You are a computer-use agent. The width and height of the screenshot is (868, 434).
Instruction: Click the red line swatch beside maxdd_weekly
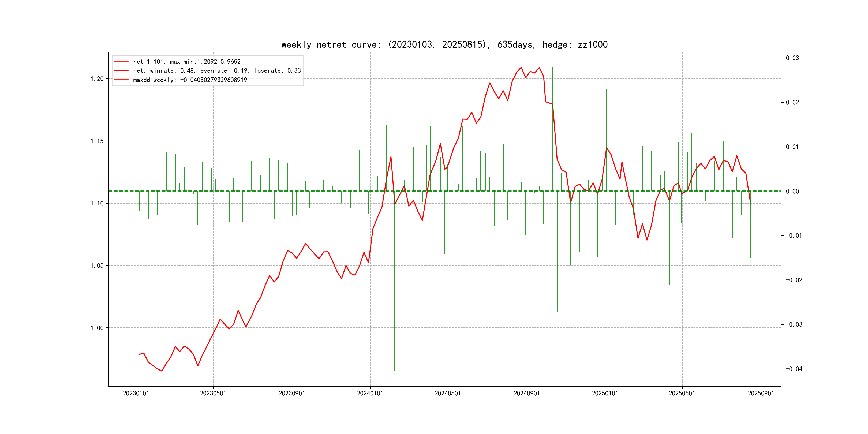click(121, 80)
